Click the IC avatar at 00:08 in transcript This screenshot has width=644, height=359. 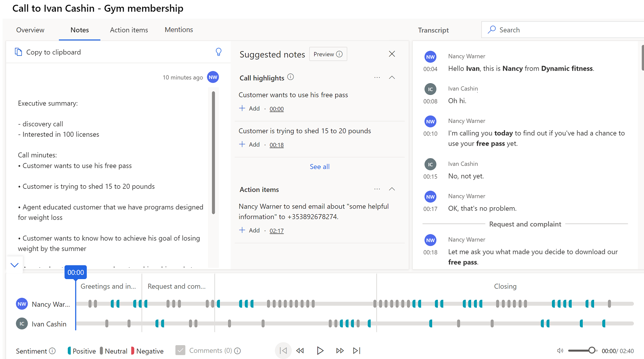[x=431, y=89]
